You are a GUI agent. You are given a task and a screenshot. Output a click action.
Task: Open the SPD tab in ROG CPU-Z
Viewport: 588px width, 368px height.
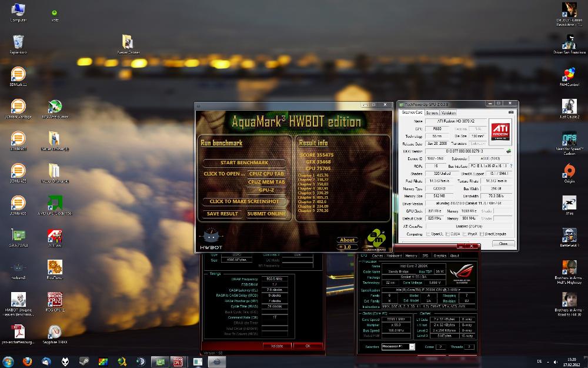pyautogui.click(x=425, y=256)
